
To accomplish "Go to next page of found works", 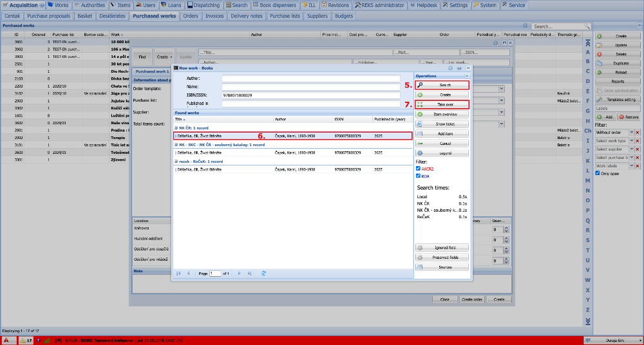I will (239, 273).
